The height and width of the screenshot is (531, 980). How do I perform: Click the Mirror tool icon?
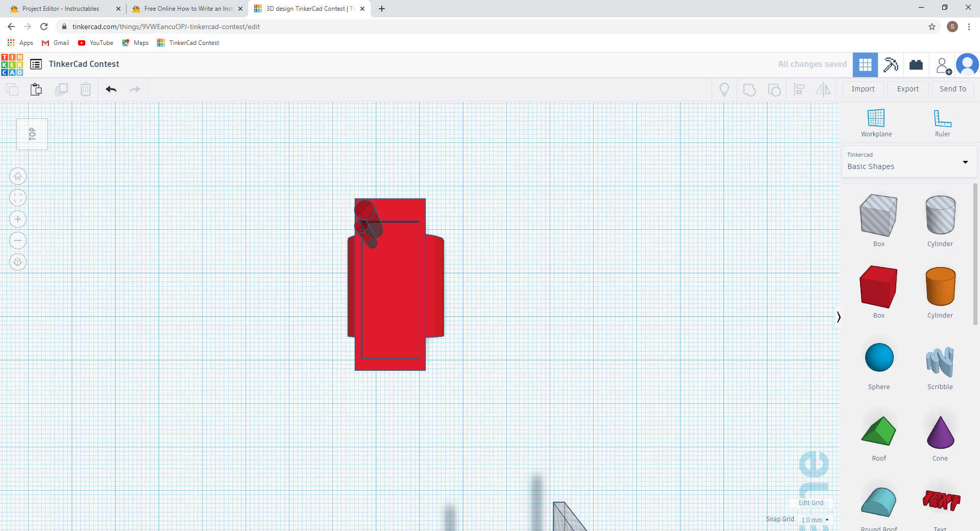(823, 90)
